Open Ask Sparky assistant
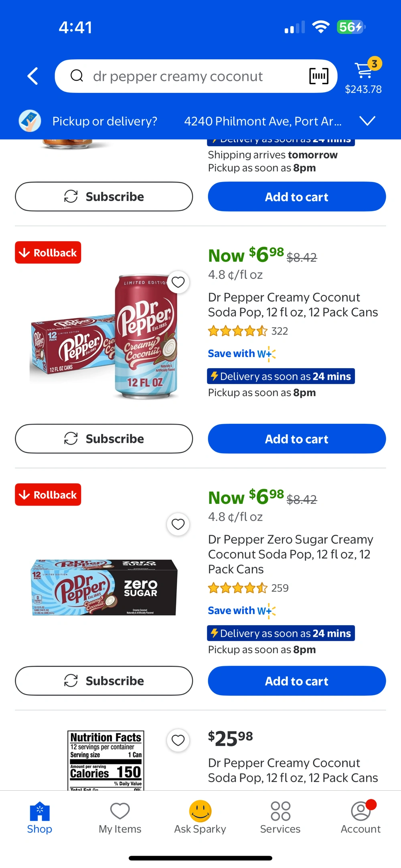This screenshot has height=868, width=401. point(200,817)
